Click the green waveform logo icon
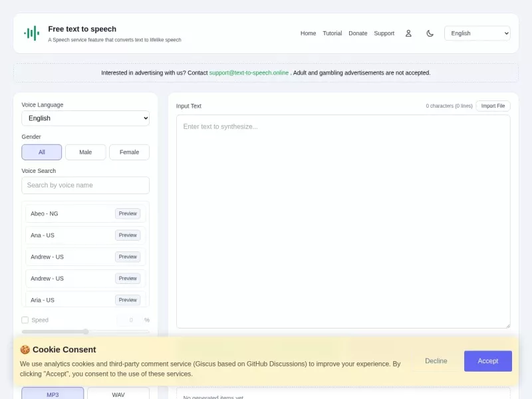The width and height of the screenshot is (532, 399). [31, 33]
